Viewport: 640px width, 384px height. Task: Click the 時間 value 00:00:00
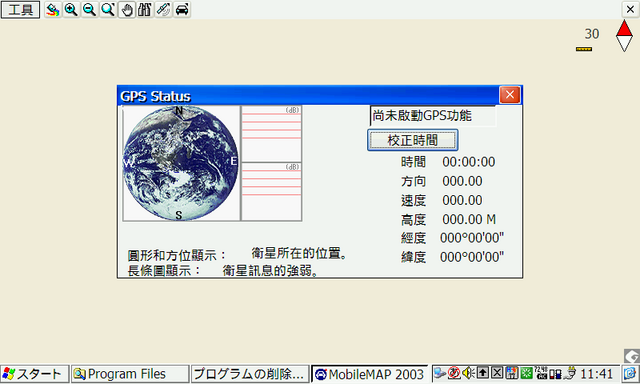(x=469, y=162)
